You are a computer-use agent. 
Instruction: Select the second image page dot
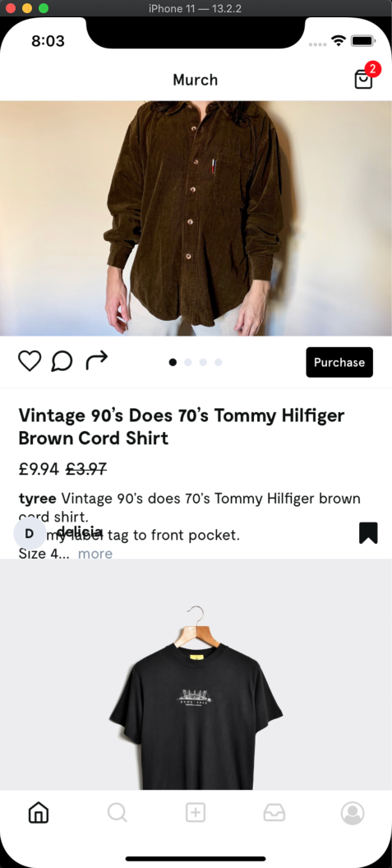(x=188, y=362)
